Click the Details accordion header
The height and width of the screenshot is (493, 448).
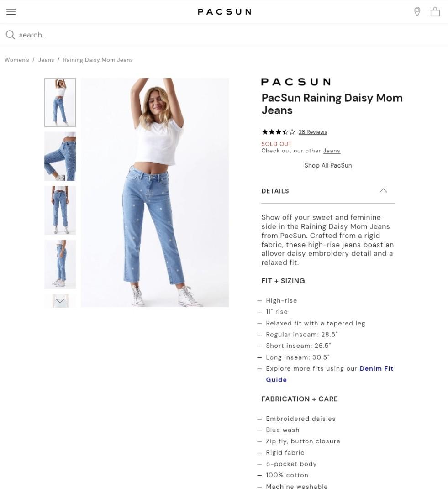pos(328,191)
